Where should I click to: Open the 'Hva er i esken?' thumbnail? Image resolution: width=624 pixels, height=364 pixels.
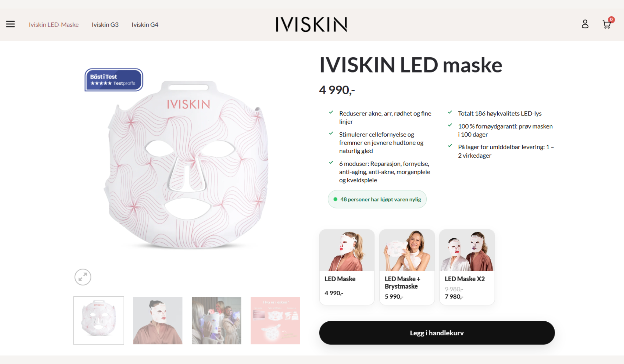point(275,320)
